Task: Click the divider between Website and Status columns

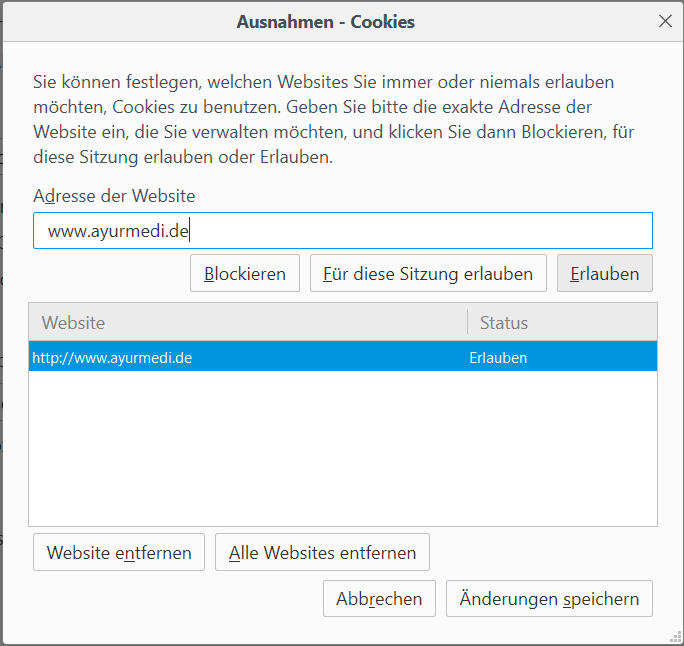Action: click(467, 323)
